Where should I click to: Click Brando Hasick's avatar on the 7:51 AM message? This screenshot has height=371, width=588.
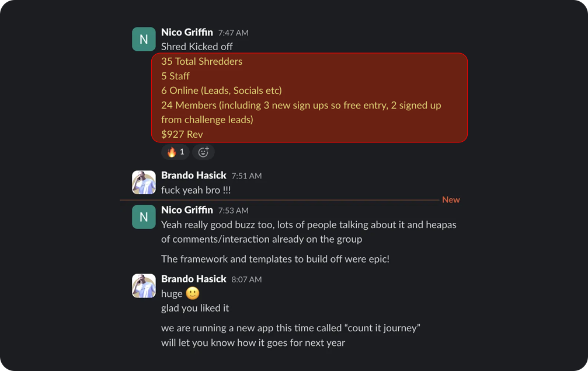tap(144, 182)
